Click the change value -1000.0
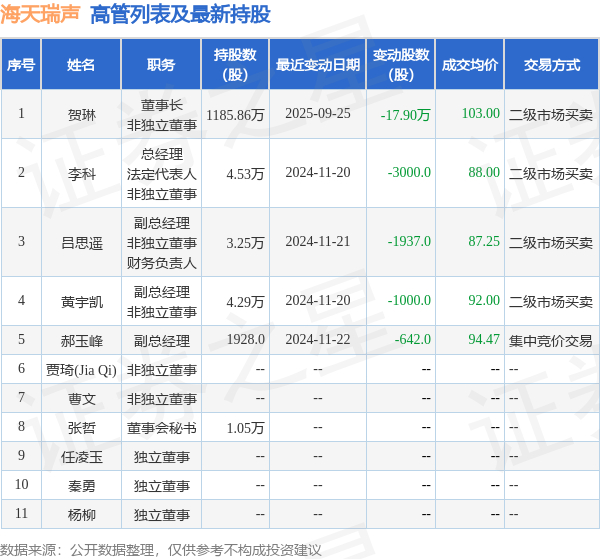Screen dimensions: 600x559 [x=409, y=301]
